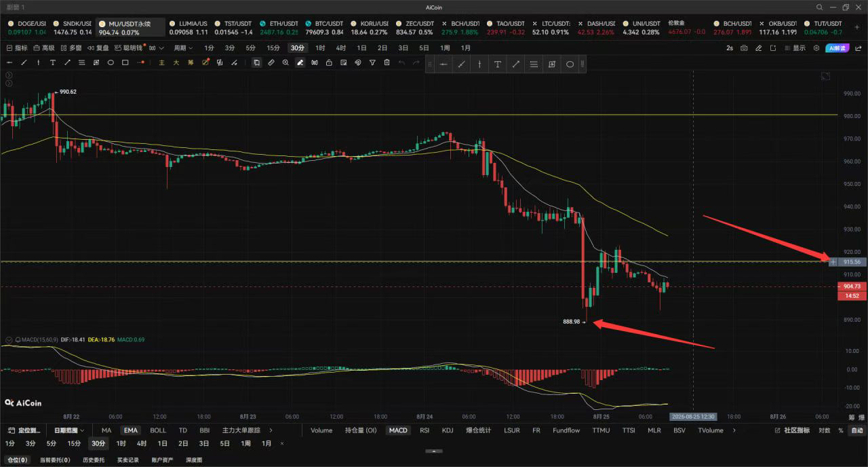
Task: Open the 日期范围 date range dropdown
Action: click(x=70, y=430)
